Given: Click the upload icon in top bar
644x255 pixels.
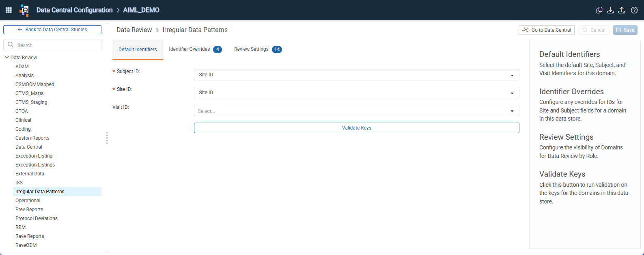Looking at the screenshot, I should coord(622,10).
